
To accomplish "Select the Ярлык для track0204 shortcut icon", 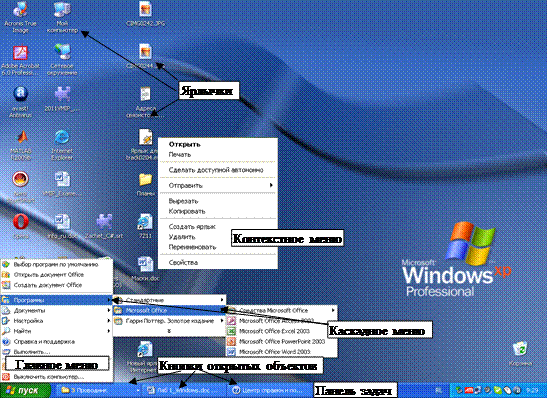I will pos(146,138).
